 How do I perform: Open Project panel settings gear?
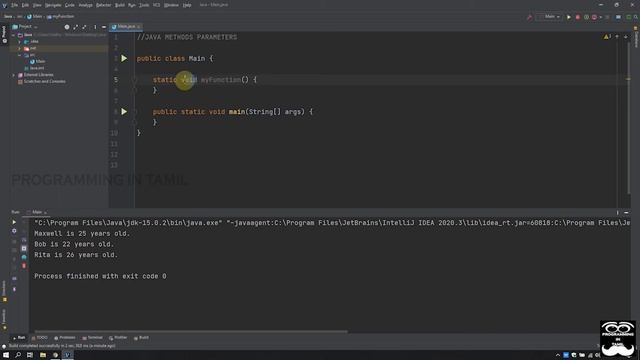coord(67,27)
